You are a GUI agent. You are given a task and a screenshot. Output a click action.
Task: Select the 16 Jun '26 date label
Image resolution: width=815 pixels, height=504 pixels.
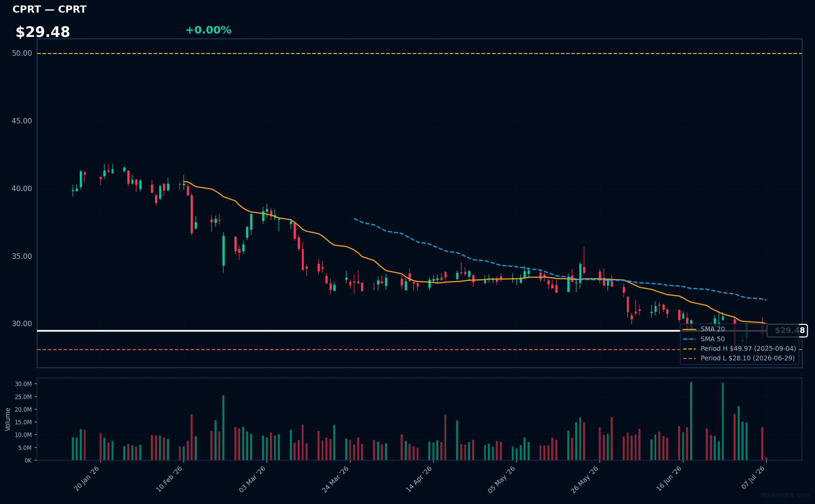pyautogui.click(x=669, y=479)
